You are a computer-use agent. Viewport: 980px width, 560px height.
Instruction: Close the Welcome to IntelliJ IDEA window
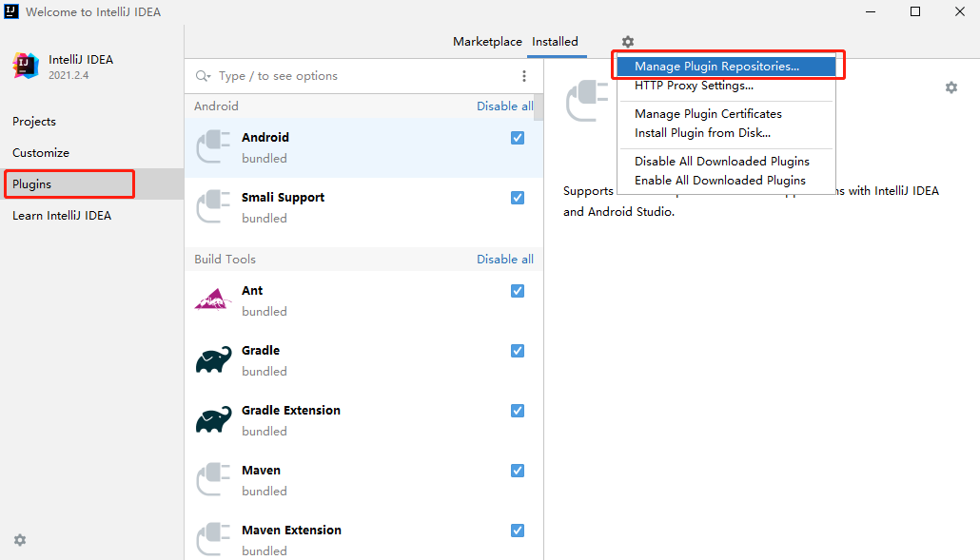(960, 11)
